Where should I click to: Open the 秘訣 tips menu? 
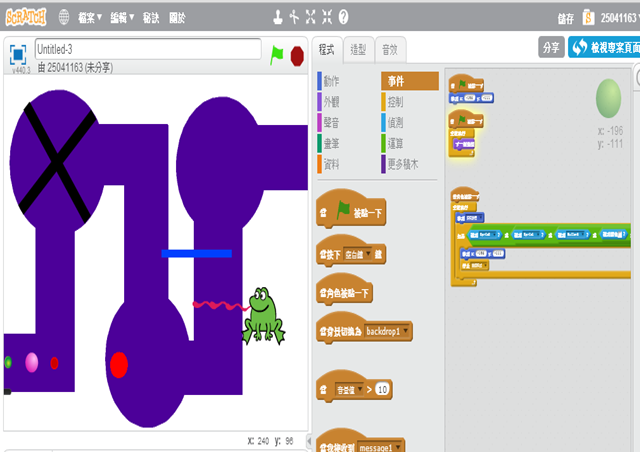[x=151, y=18]
